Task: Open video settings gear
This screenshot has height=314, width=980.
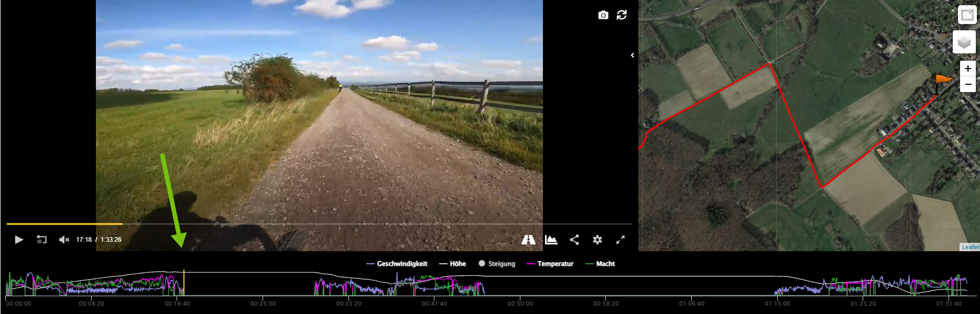Action: [x=597, y=240]
